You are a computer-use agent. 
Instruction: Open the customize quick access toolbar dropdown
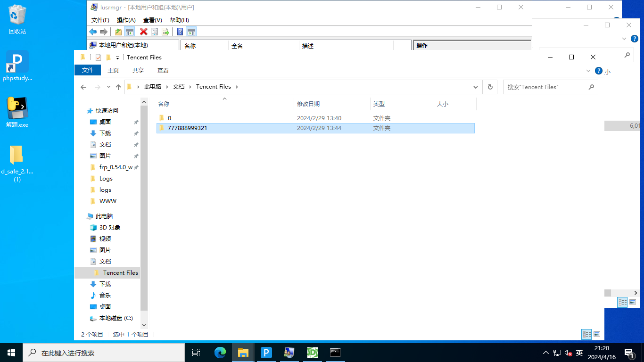[x=117, y=58]
